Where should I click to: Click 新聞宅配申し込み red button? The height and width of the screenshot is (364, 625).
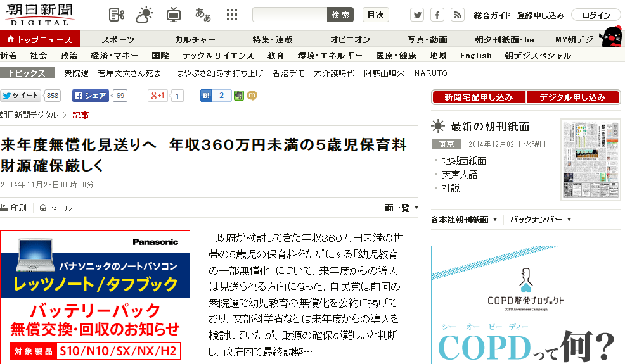[479, 97]
